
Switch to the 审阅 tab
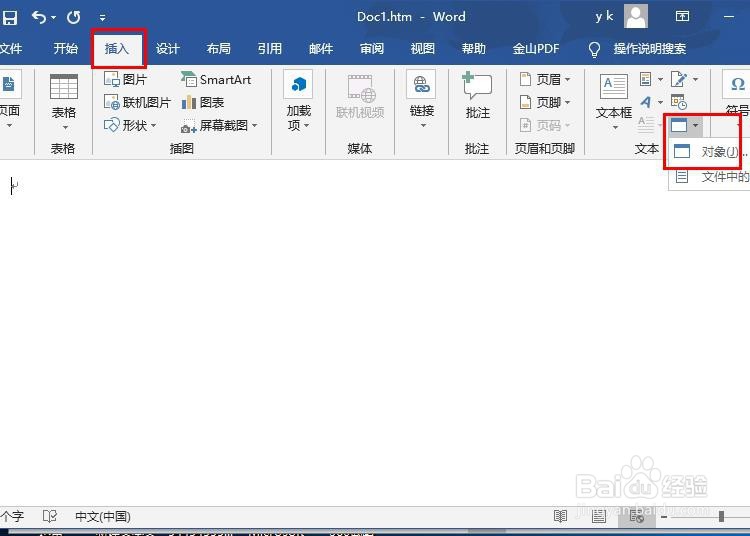pos(372,48)
